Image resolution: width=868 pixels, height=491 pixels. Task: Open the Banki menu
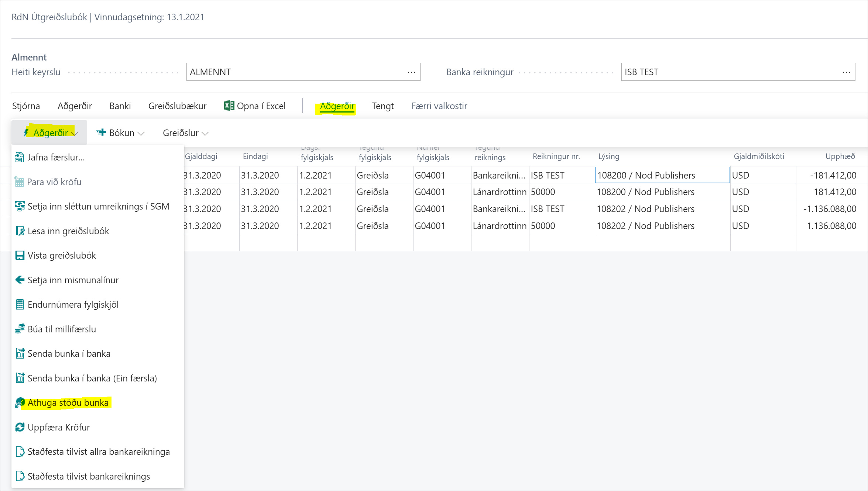pyautogui.click(x=120, y=106)
